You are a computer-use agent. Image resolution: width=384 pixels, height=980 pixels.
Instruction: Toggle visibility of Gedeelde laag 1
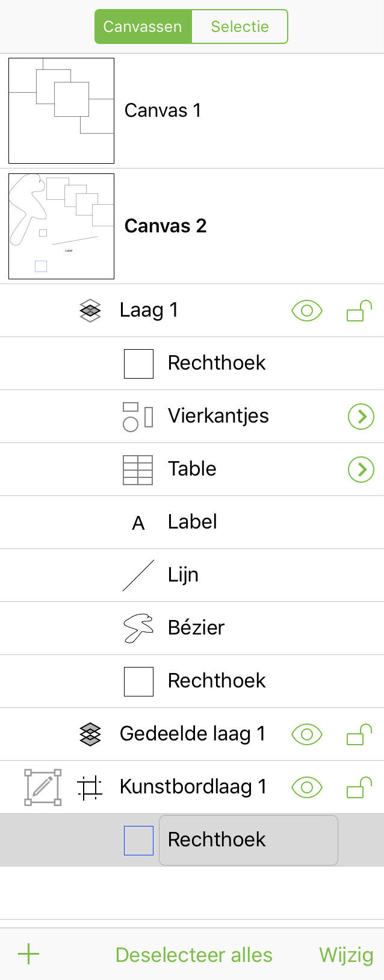click(x=306, y=734)
